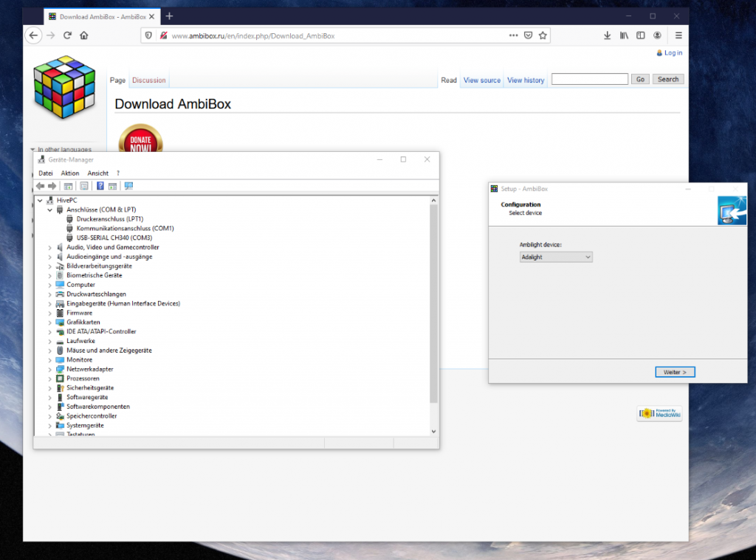Click the wiki Search button
This screenshot has width=756, height=560.
click(668, 79)
